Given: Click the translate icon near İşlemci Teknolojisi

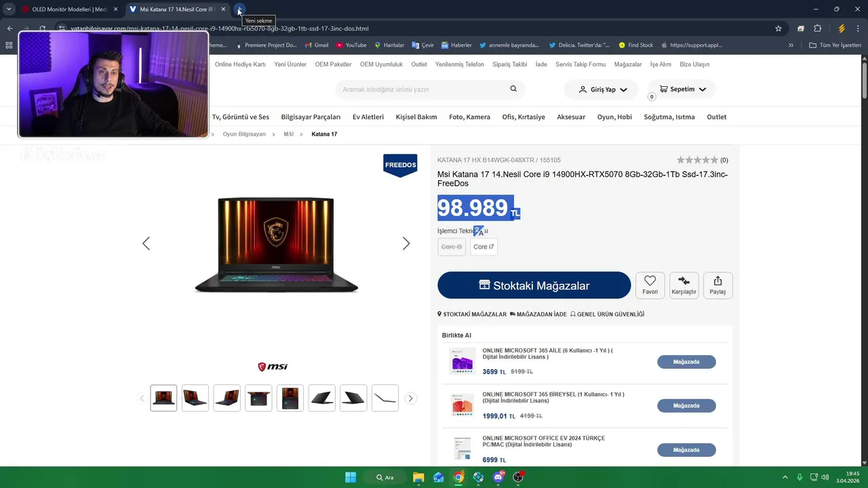Looking at the screenshot, I should pyautogui.click(x=478, y=231).
